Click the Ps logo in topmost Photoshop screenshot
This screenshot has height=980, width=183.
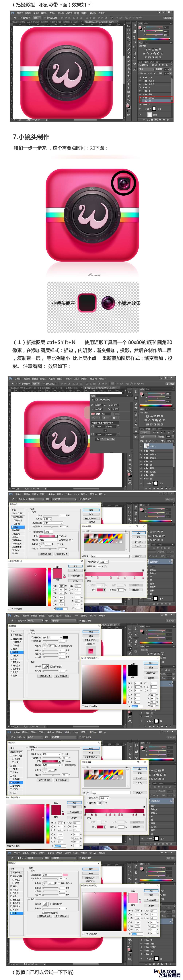coord(13,13)
